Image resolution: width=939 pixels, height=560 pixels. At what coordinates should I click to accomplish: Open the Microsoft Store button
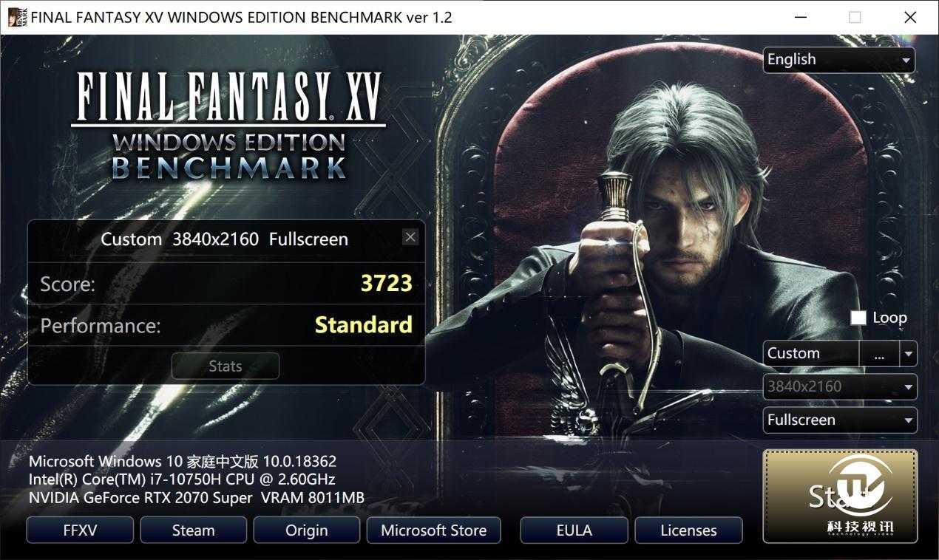(434, 530)
